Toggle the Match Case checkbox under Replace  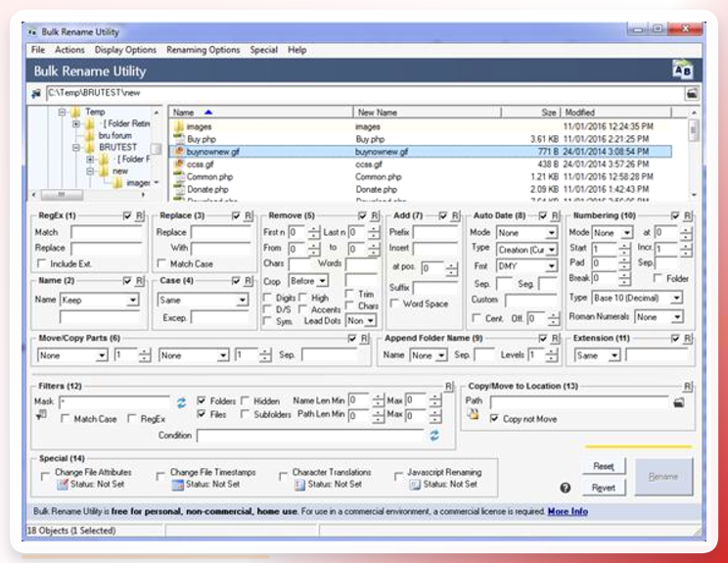[161, 263]
